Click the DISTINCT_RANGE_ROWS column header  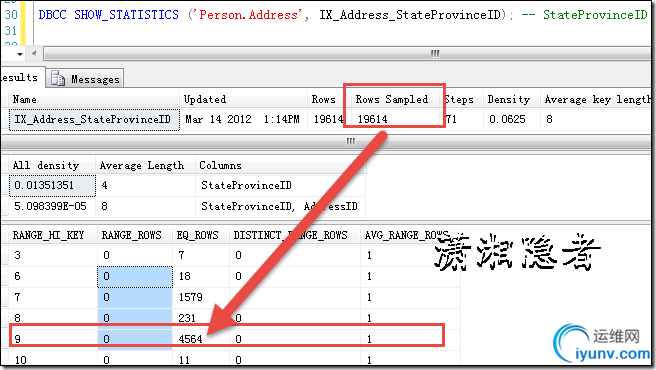click(x=295, y=235)
